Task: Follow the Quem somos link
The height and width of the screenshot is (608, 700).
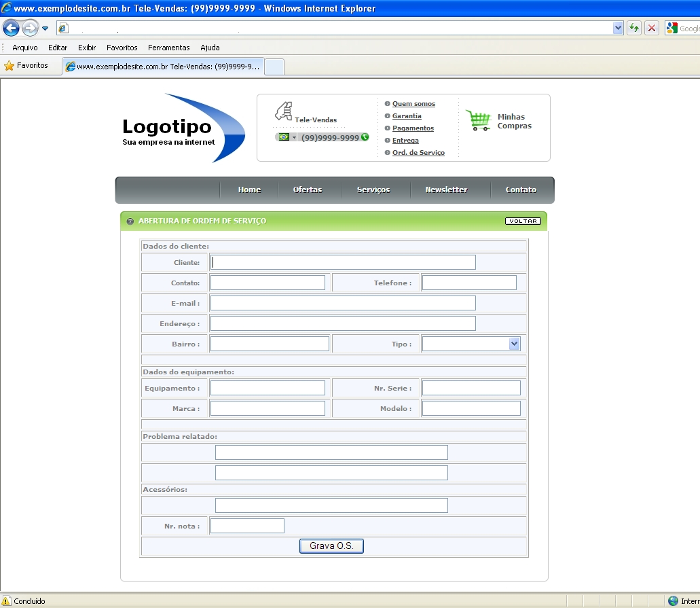Action: click(x=413, y=104)
